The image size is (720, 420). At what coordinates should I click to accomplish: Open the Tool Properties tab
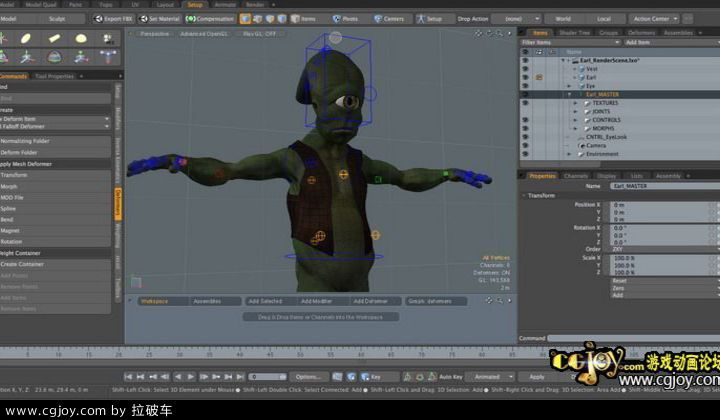(55, 76)
